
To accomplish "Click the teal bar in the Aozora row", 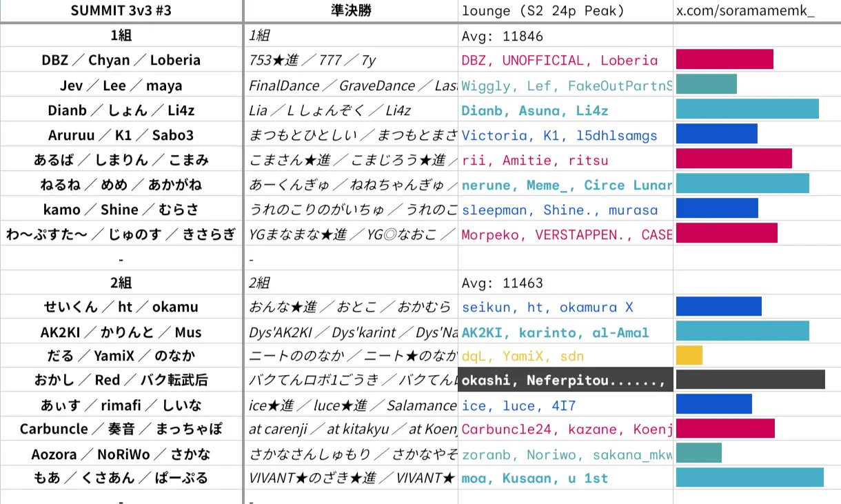I will (x=699, y=452).
